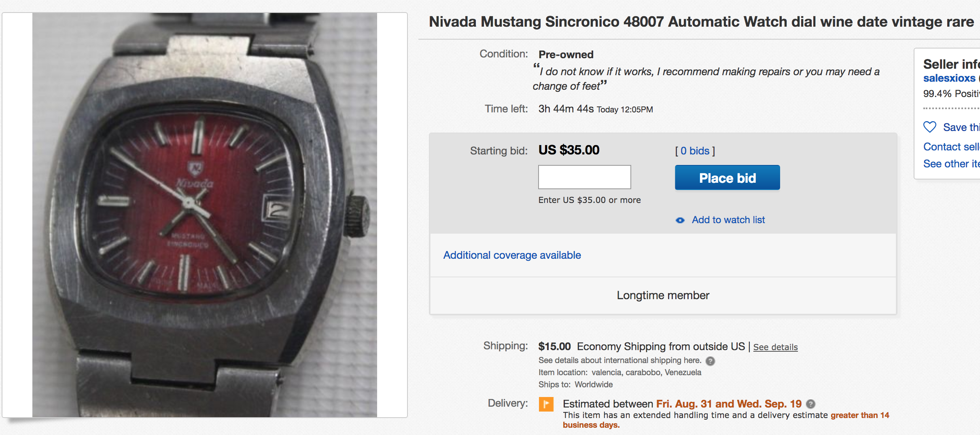Click the heart icon beside Save this seller
Screen dimensions: 980x435
(930, 127)
